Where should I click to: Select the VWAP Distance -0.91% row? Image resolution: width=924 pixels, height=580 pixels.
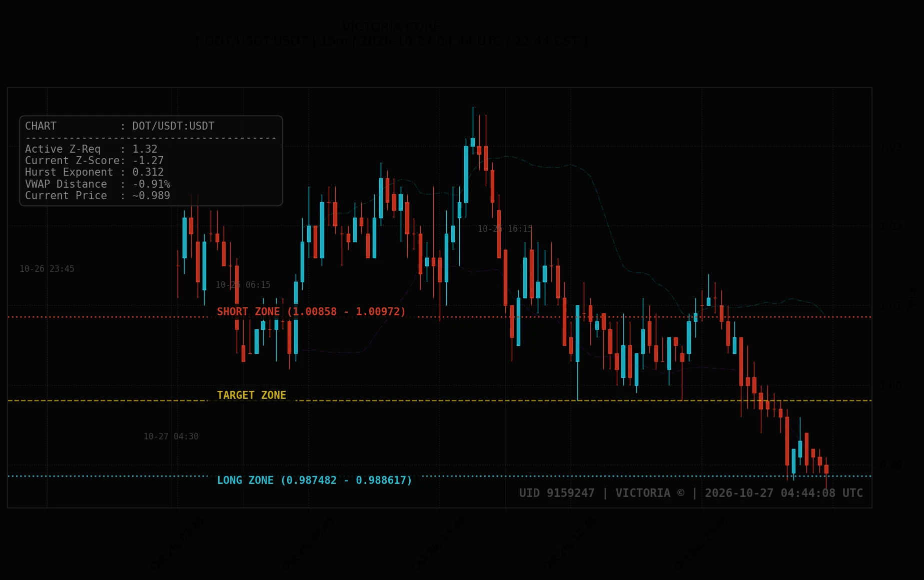click(98, 184)
